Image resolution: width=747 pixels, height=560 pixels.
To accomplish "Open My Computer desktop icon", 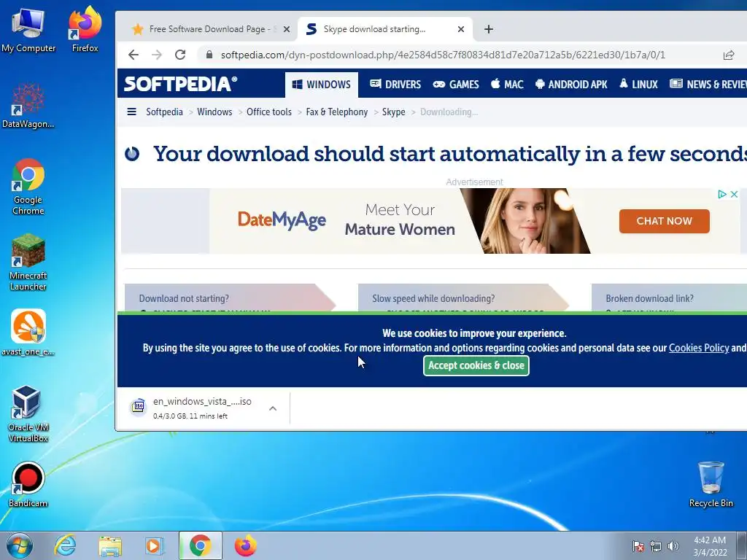I will point(28,31).
